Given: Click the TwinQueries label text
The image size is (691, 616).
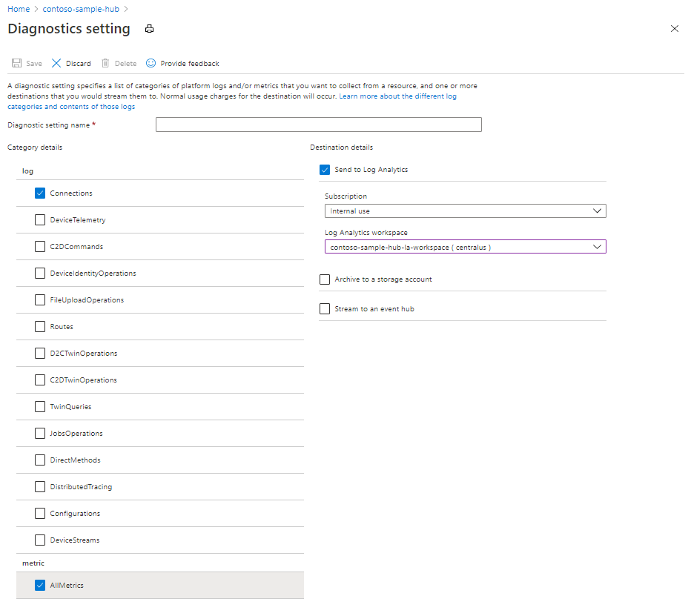Looking at the screenshot, I should point(70,407).
